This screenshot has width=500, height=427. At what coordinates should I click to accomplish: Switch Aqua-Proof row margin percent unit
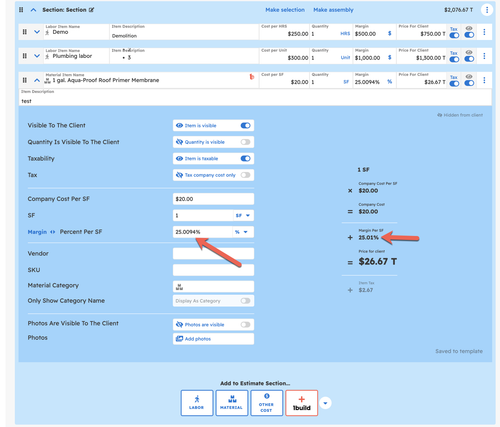pyautogui.click(x=389, y=82)
